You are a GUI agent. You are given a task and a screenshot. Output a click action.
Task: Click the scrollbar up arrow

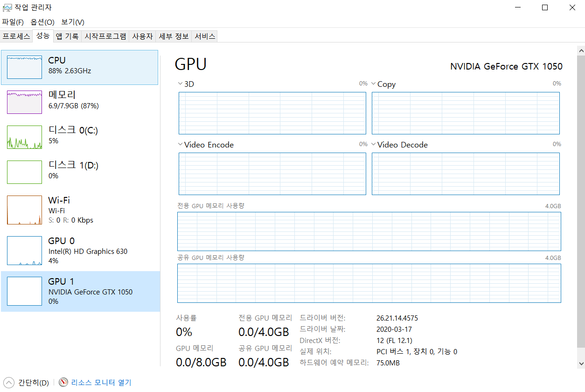click(581, 50)
